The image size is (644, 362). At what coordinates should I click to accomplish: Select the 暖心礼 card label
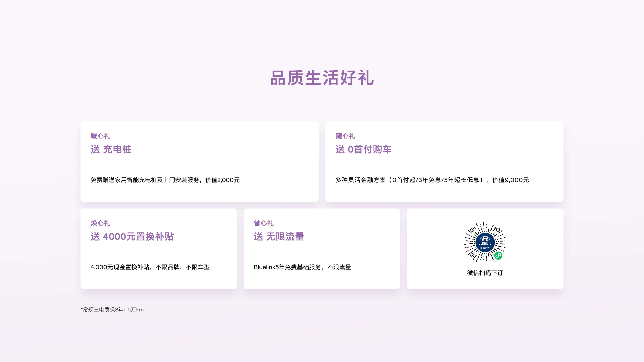point(100,136)
